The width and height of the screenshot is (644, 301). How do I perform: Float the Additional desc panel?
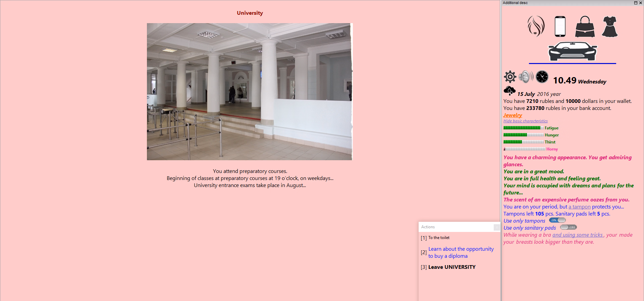(x=636, y=3)
